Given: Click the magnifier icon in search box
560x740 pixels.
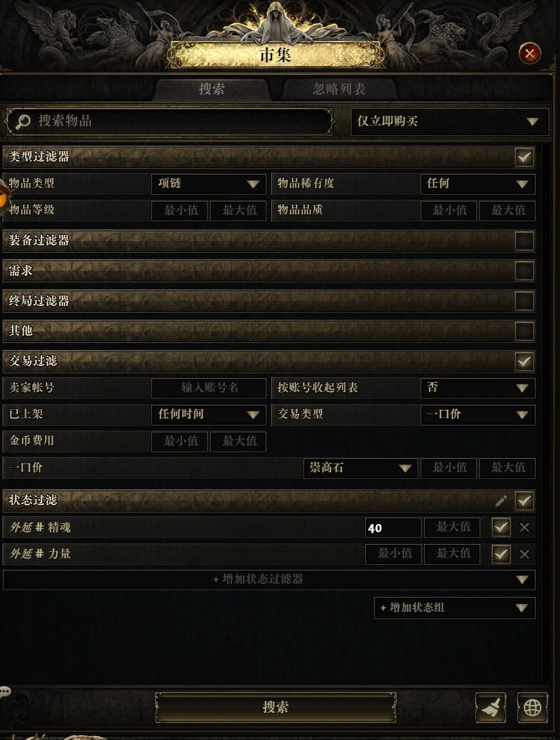Looking at the screenshot, I should pos(23,121).
